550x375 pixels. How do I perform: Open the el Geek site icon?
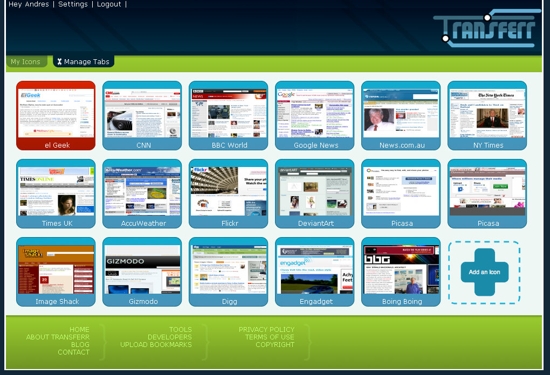tap(56, 115)
